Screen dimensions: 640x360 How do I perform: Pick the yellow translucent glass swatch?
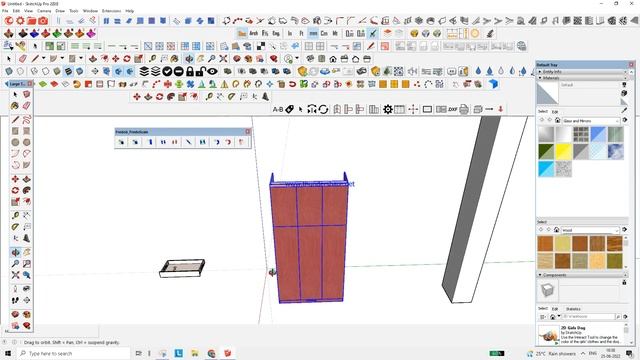pos(563,151)
